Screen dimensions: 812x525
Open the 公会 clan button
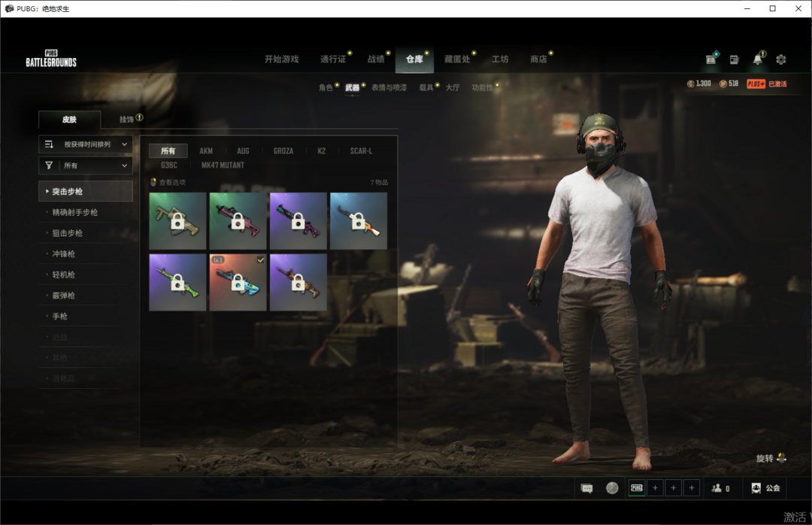coord(766,488)
